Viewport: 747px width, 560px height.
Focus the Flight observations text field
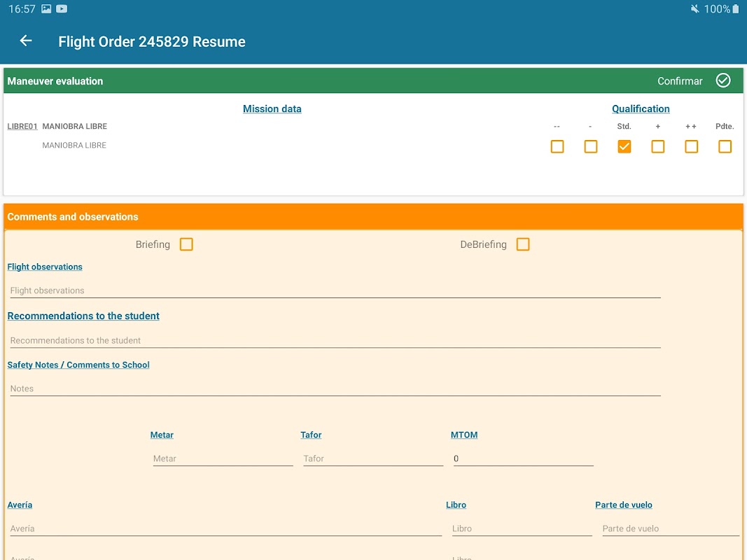point(335,290)
